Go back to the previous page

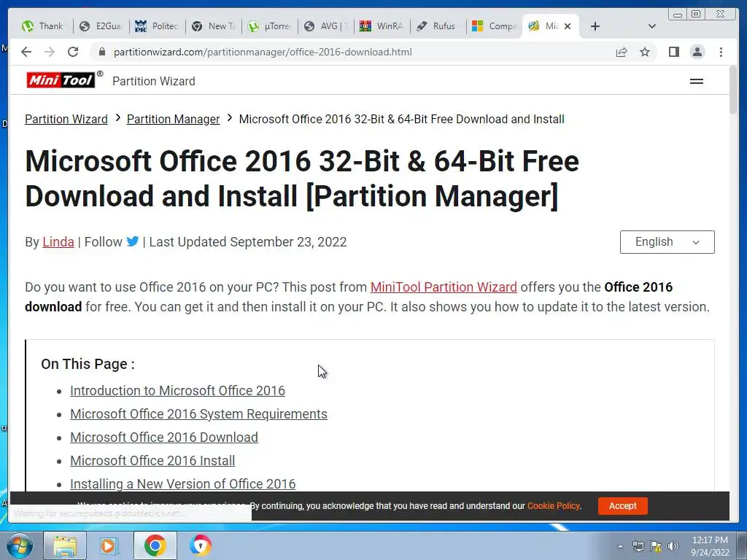click(x=26, y=52)
